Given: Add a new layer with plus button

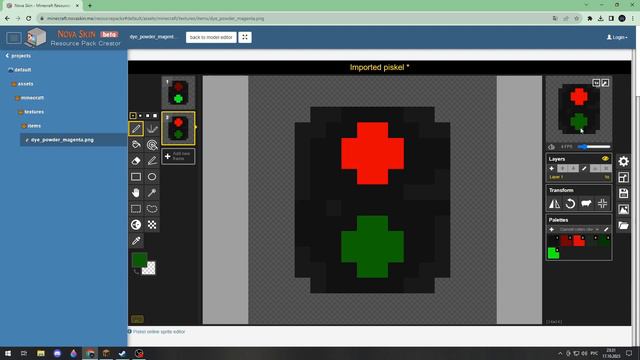Looking at the screenshot, I should point(551,169).
